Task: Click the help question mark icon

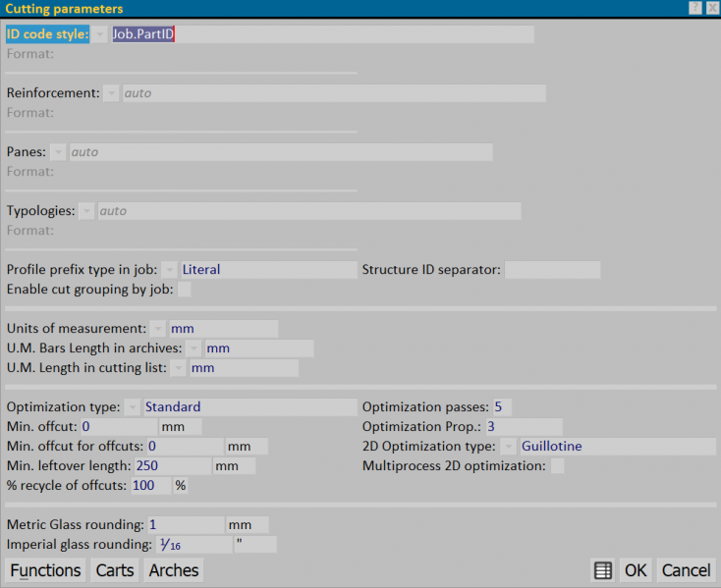Action: pyautogui.click(x=695, y=8)
